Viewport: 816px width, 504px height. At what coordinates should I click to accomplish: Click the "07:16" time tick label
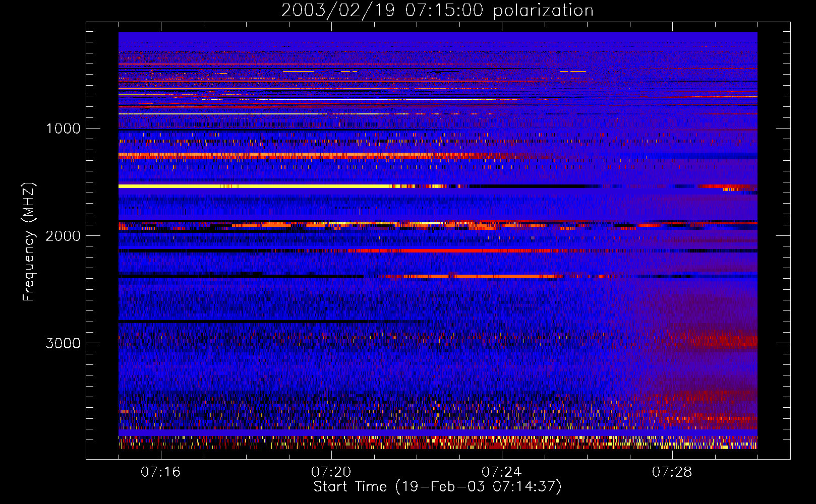click(x=161, y=472)
